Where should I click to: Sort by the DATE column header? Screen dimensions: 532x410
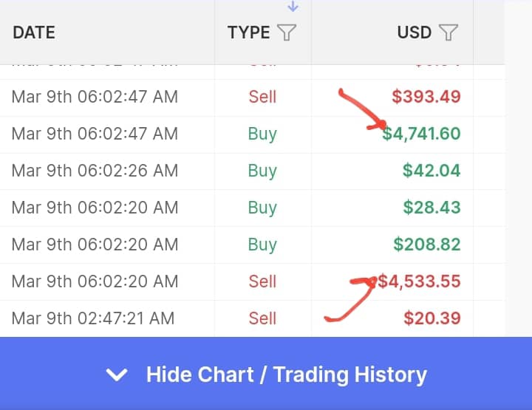[x=34, y=33]
